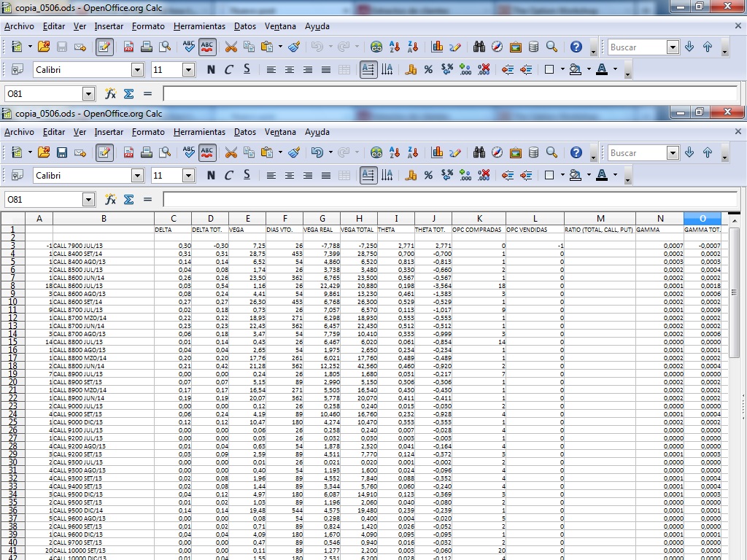Select column K header
The height and width of the screenshot is (560, 747).
479,219
